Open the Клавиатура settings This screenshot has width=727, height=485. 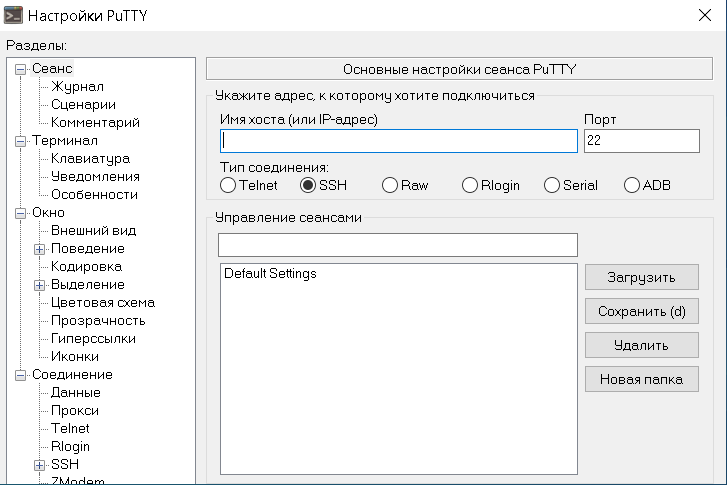(x=90, y=159)
